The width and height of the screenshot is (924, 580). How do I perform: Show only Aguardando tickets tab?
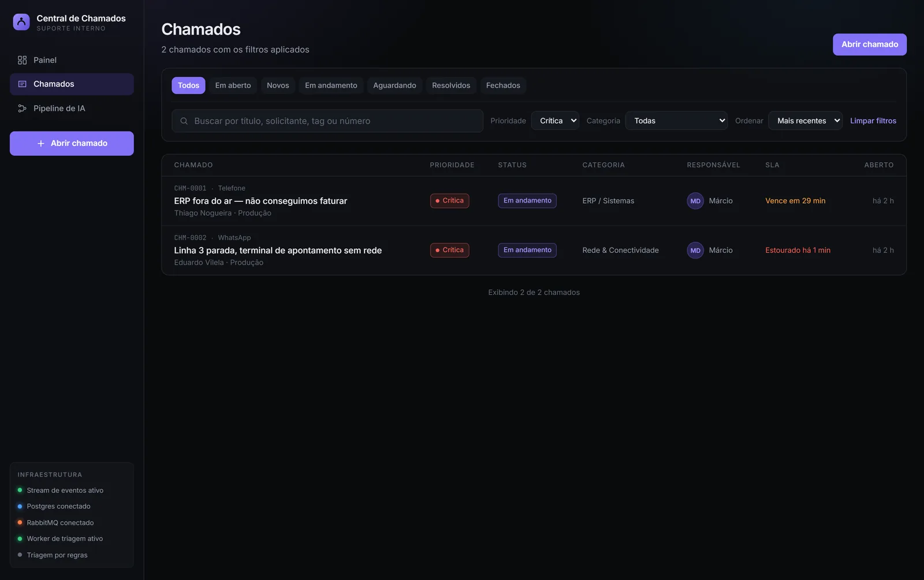pyautogui.click(x=394, y=85)
